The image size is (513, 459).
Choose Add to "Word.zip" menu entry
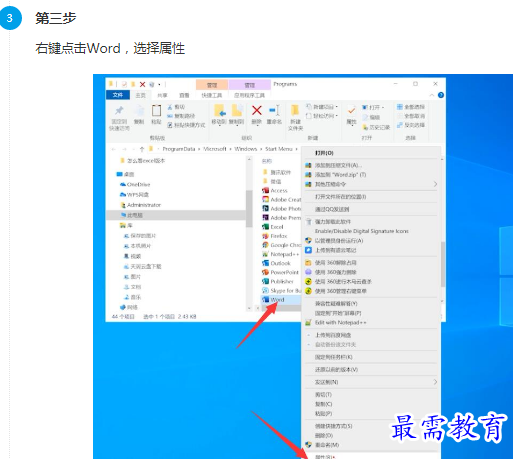[x=371, y=174]
